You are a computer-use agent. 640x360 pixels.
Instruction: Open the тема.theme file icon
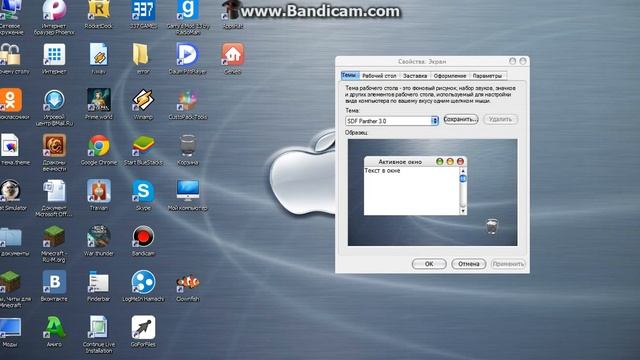click(x=10, y=146)
